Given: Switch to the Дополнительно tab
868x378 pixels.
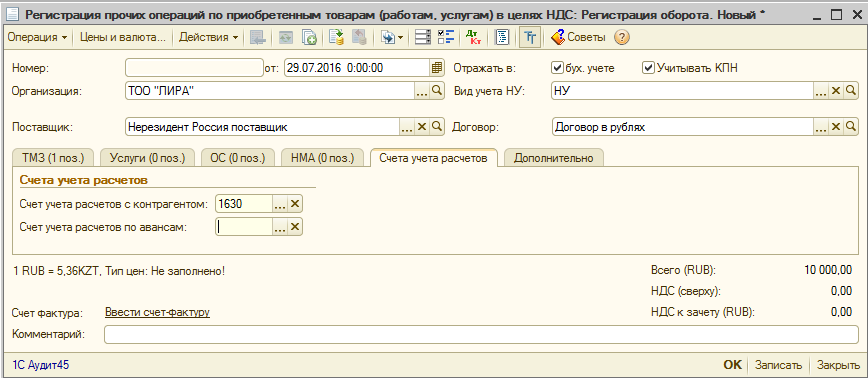Looking at the screenshot, I should [554, 158].
